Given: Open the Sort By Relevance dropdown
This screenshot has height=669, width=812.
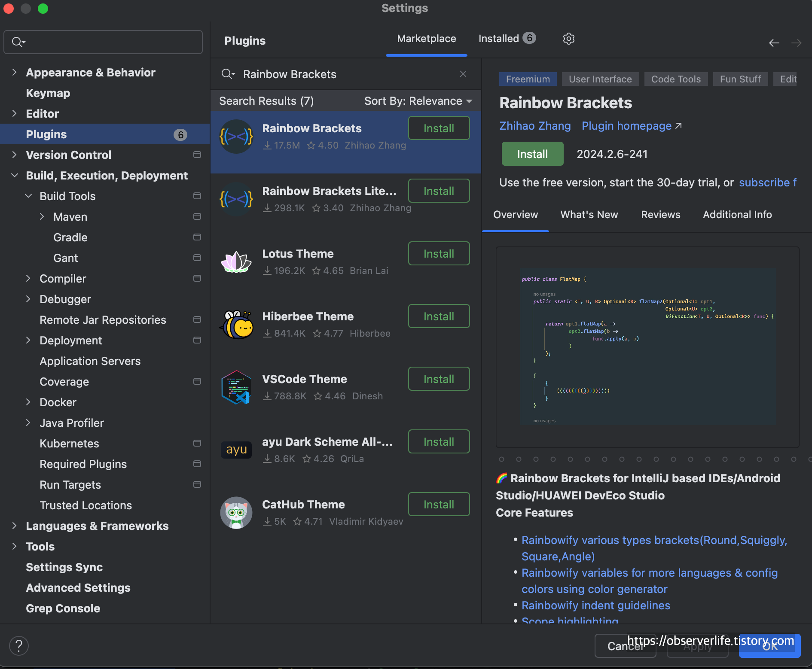Looking at the screenshot, I should coord(418,101).
